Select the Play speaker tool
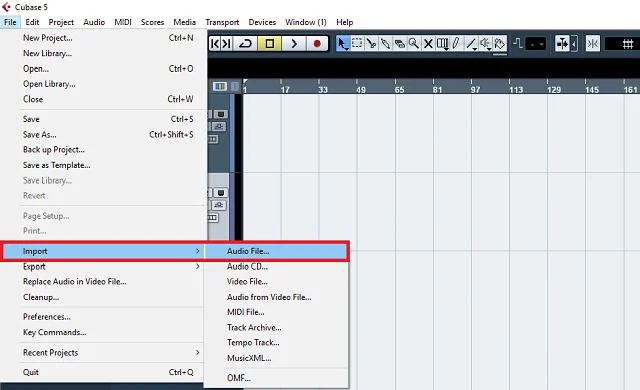This screenshot has width=640, height=390. click(x=485, y=43)
